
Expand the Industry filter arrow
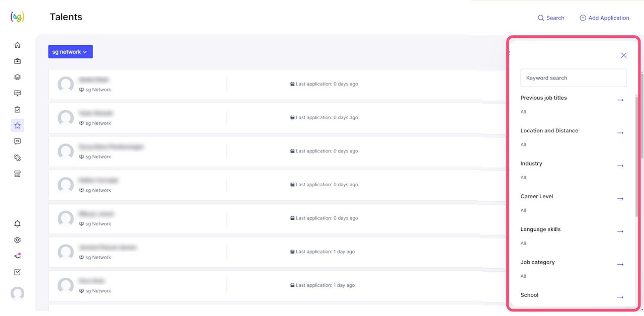point(620,166)
